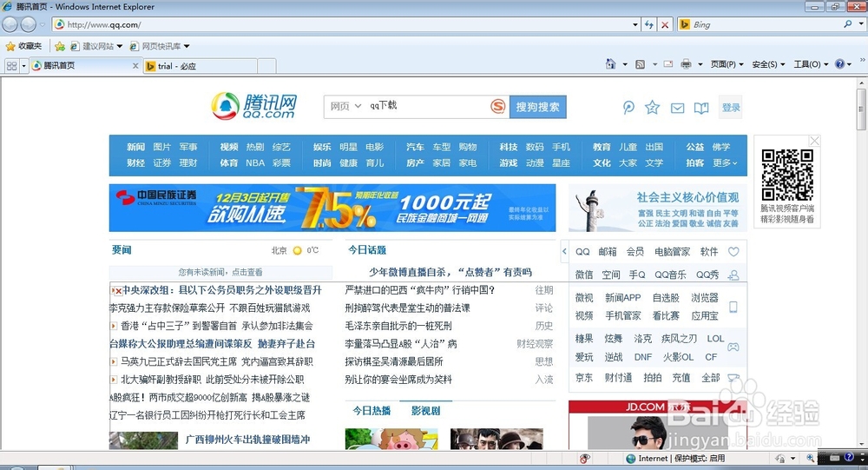Click the RSS feeds toolbar icon
This screenshot has width=868, height=470.
(640, 64)
